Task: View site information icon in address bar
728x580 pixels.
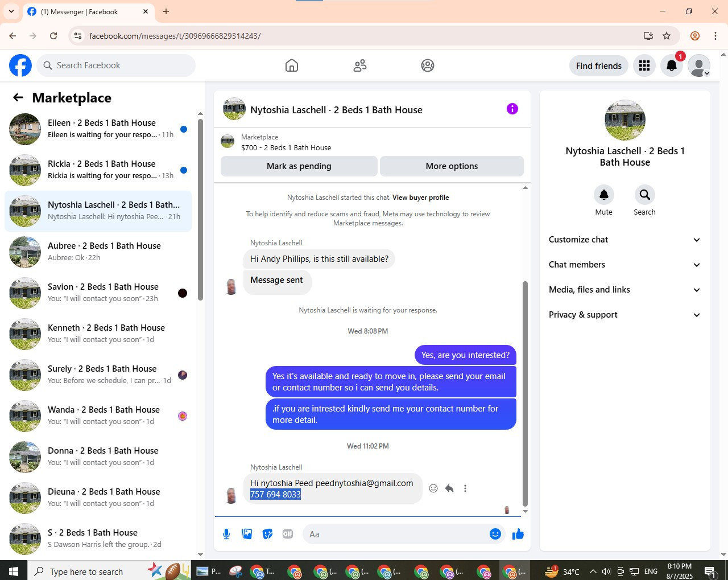Action: tap(78, 36)
